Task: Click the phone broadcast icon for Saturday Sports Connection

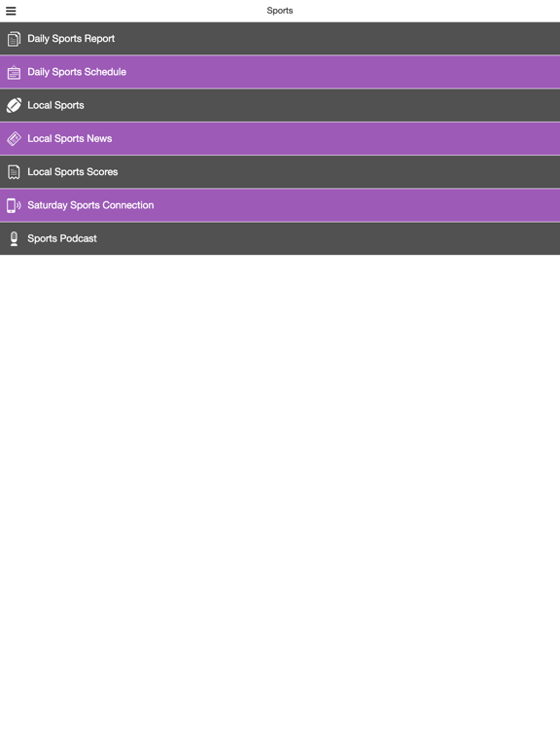Action: coord(14,205)
